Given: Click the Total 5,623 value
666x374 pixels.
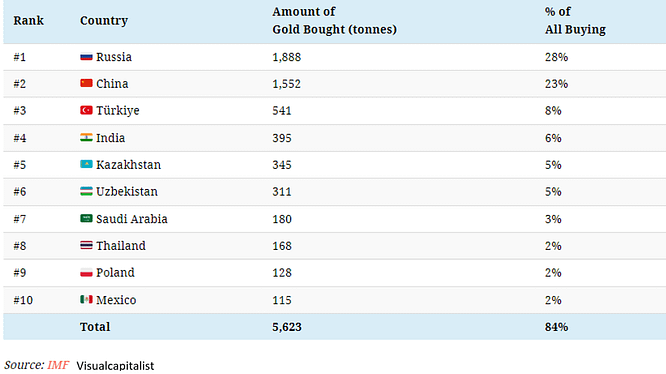Looking at the screenshot, I should [287, 327].
